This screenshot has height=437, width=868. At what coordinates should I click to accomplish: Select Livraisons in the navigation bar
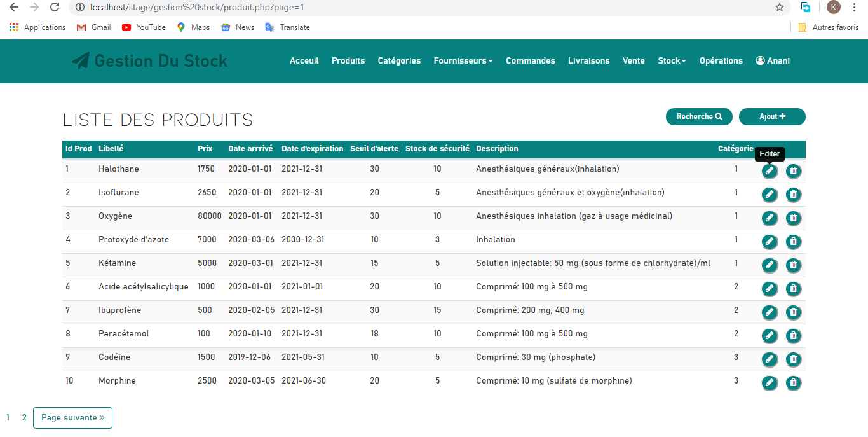pos(588,60)
